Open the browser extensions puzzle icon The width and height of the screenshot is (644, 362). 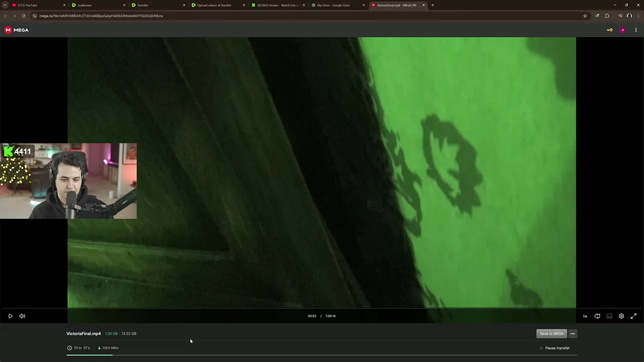(x=607, y=16)
